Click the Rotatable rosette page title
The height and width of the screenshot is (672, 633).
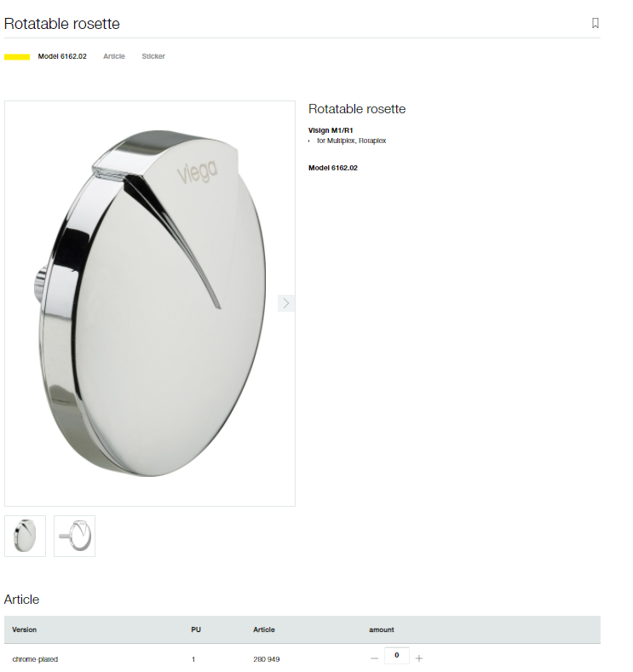(61, 24)
